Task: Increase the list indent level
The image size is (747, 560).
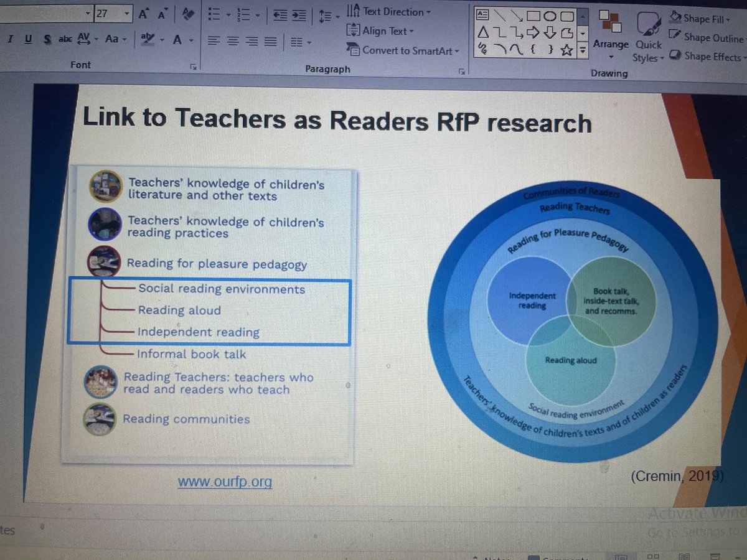Action: tap(299, 15)
